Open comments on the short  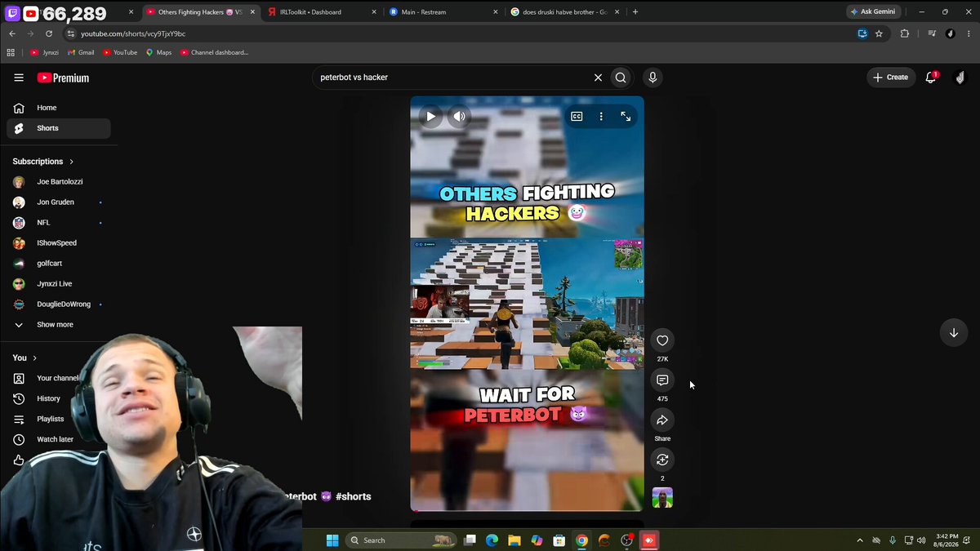pyautogui.click(x=662, y=380)
